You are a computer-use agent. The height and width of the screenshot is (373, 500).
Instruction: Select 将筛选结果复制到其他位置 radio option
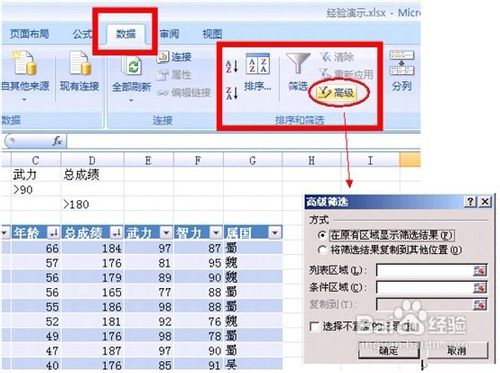[322, 250]
